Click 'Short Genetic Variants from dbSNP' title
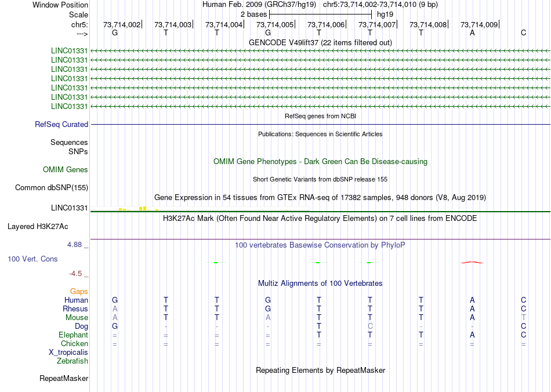The image size is (551, 392). 320,179
